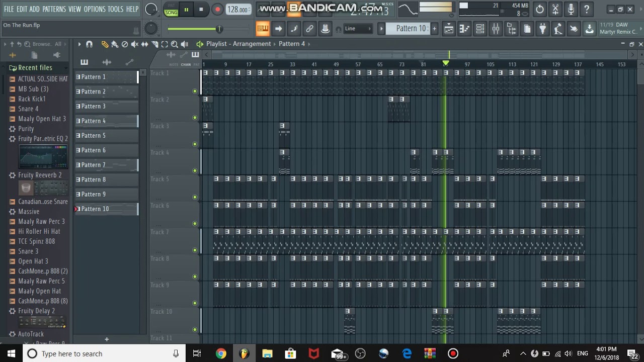The height and width of the screenshot is (362, 644).
Task: Open the ADD menu
Action: [34, 9]
